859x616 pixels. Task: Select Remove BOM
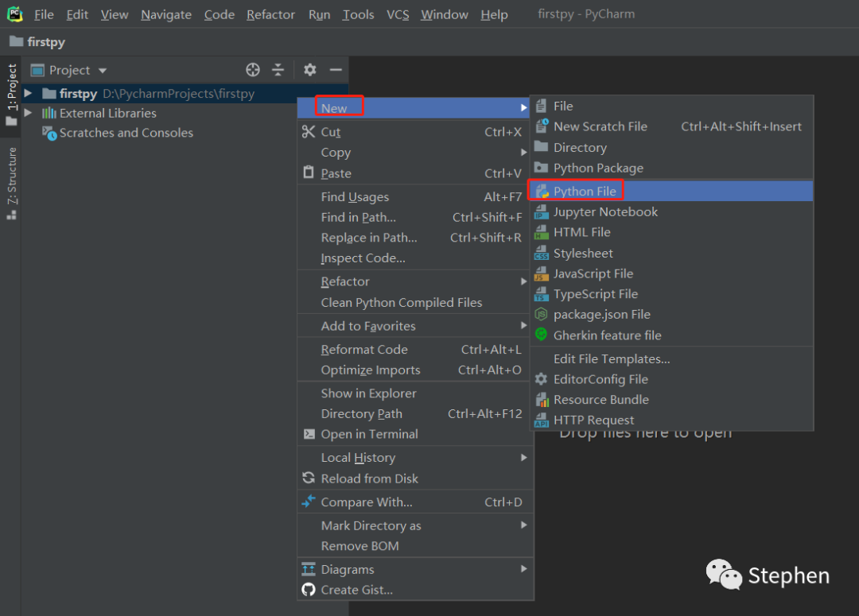click(x=415, y=546)
